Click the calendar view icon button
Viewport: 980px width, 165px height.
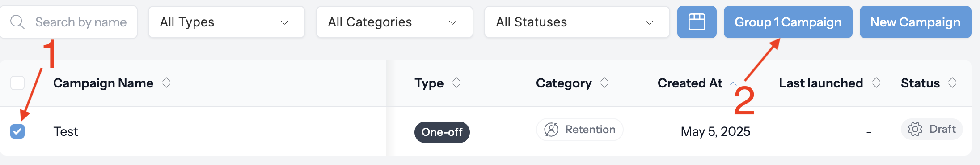[x=697, y=22]
